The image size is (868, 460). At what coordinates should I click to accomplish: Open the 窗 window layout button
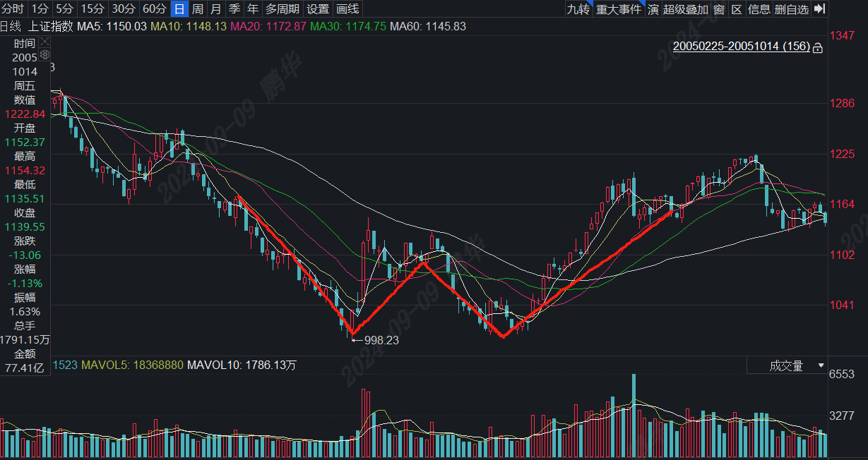[718, 9]
